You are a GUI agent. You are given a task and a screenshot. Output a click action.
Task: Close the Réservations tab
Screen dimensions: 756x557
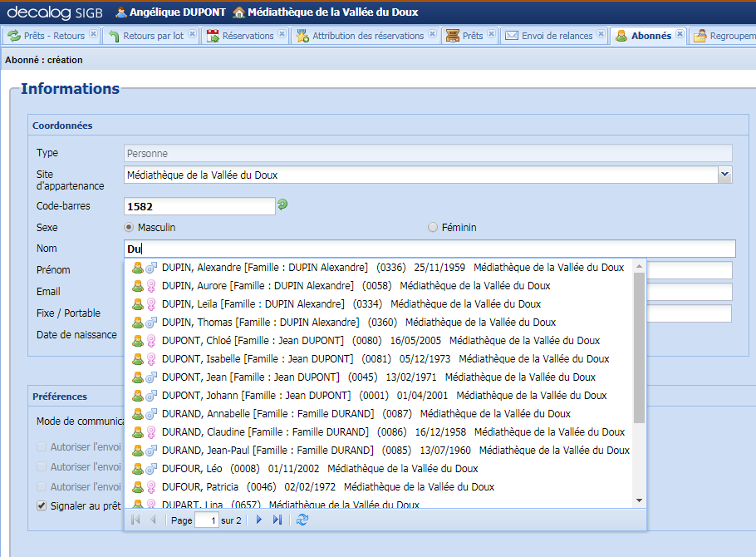pyautogui.click(x=282, y=35)
